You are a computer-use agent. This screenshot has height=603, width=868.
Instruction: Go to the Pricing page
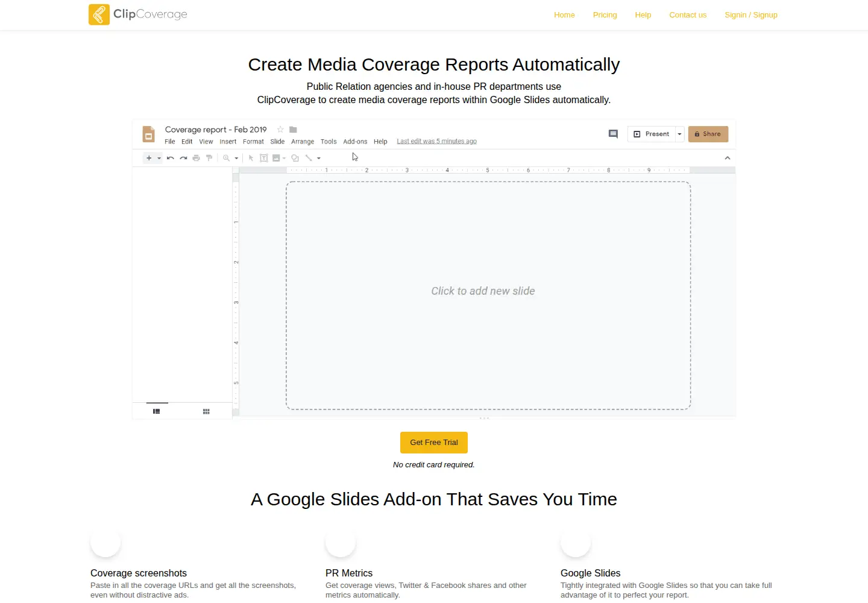(605, 15)
